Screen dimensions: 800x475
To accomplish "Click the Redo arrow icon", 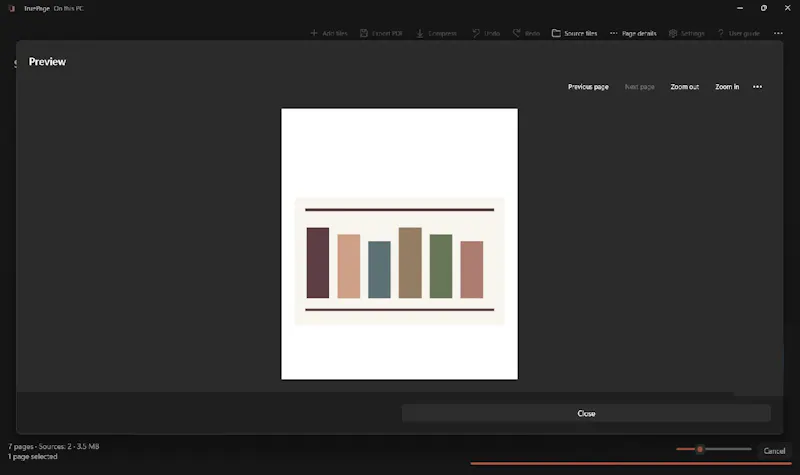I will click(x=516, y=33).
